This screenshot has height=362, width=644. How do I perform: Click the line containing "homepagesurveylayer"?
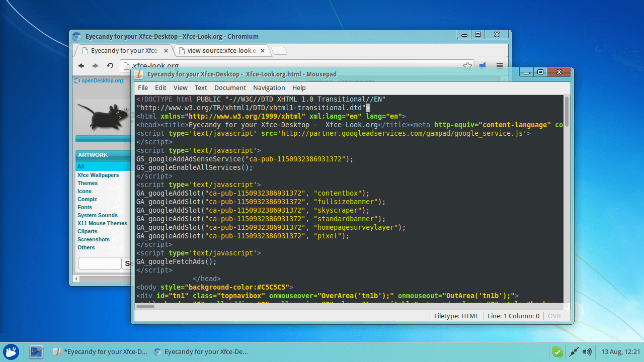pyautogui.click(x=271, y=227)
